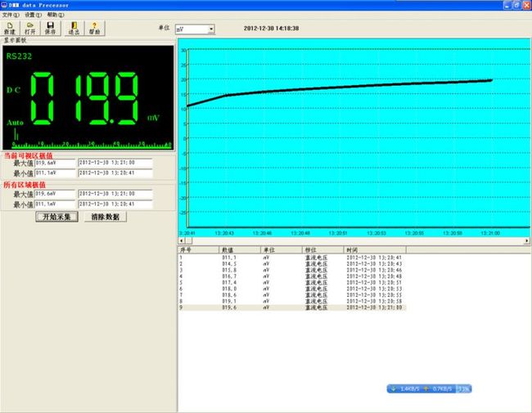Select table row 8 with value 019.1
This screenshot has width=532, height=413.
[x=292, y=301]
